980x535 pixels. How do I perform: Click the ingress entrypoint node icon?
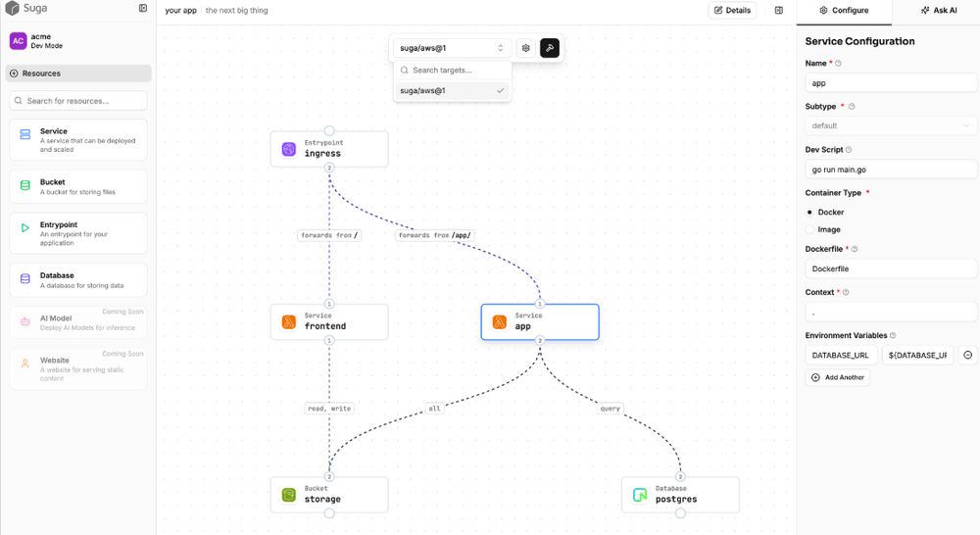click(x=289, y=149)
